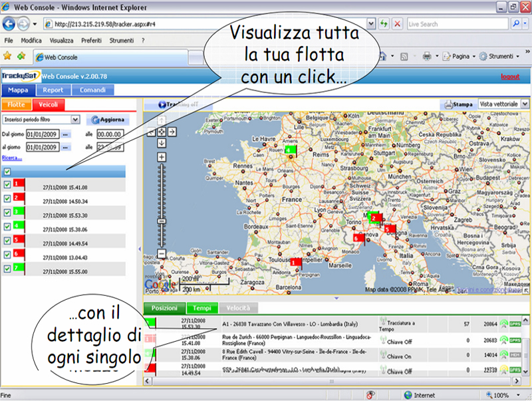The height and width of the screenshot is (401, 532).
Task: Click GPRS icon on Tavazzano row
Action: coord(515,324)
